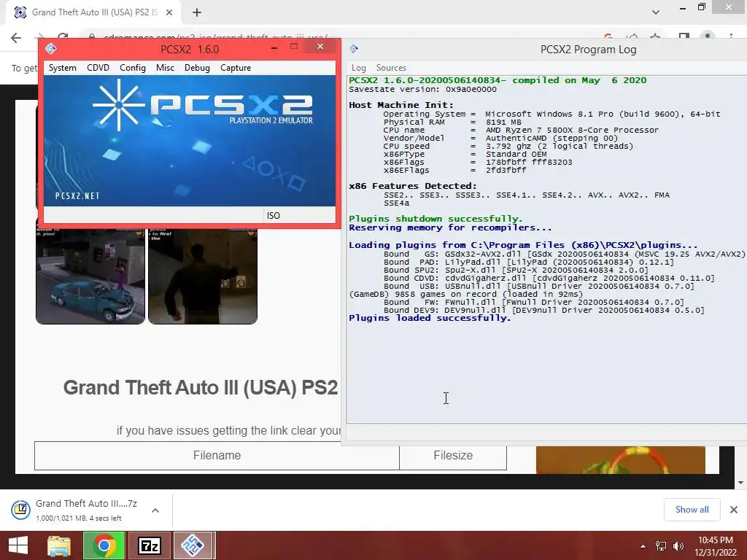This screenshot has width=747, height=560.
Task: Open a new Chrome tab
Action: [x=197, y=12]
